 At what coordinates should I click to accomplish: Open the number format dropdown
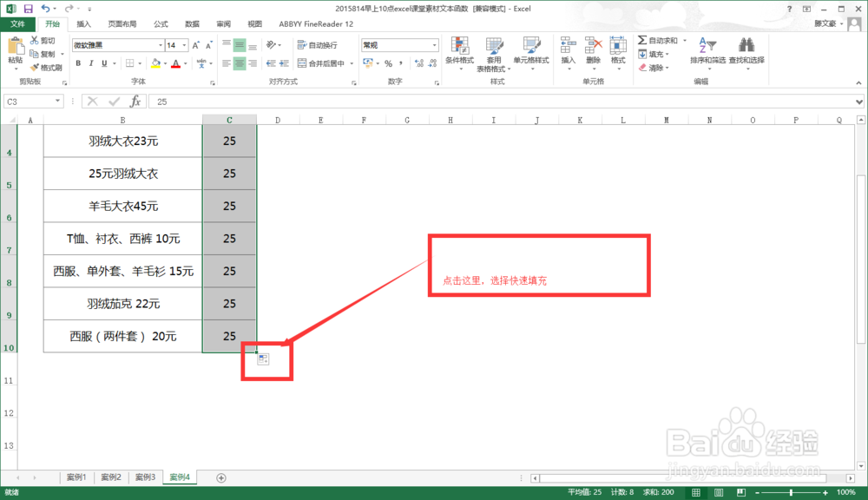(435, 45)
